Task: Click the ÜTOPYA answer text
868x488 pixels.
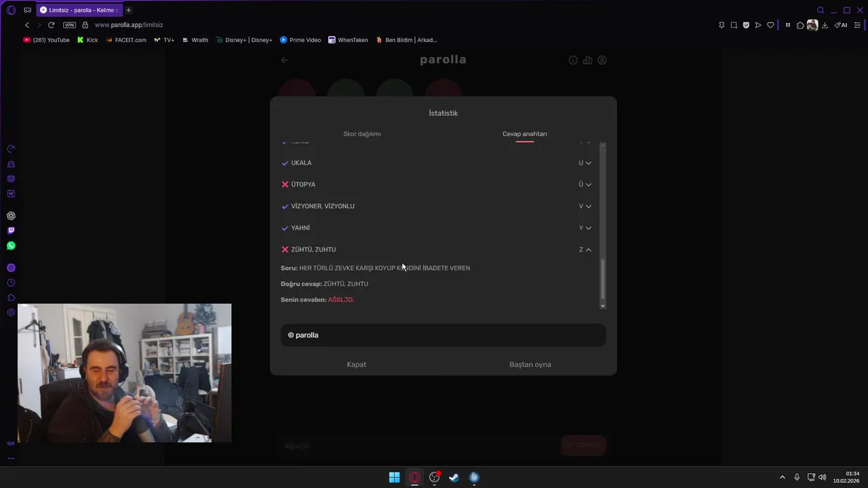Action: tap(303, 184)
